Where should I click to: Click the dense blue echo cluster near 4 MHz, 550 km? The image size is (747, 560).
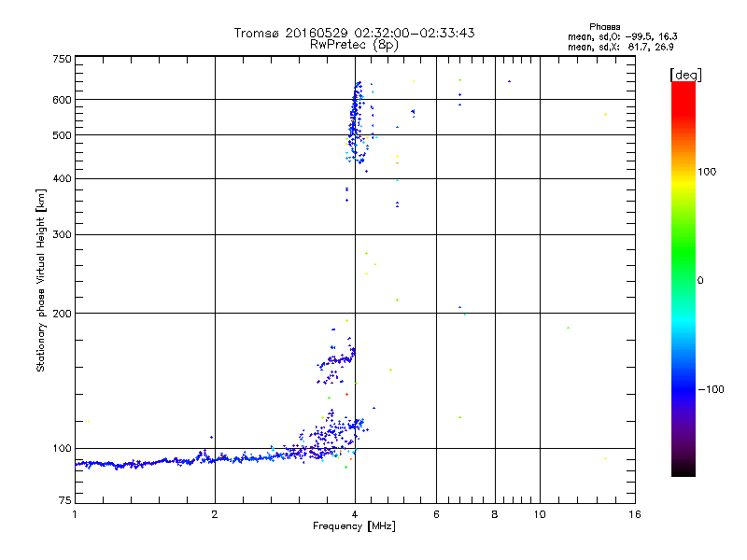pyautogui.click(x=355, y=121)
